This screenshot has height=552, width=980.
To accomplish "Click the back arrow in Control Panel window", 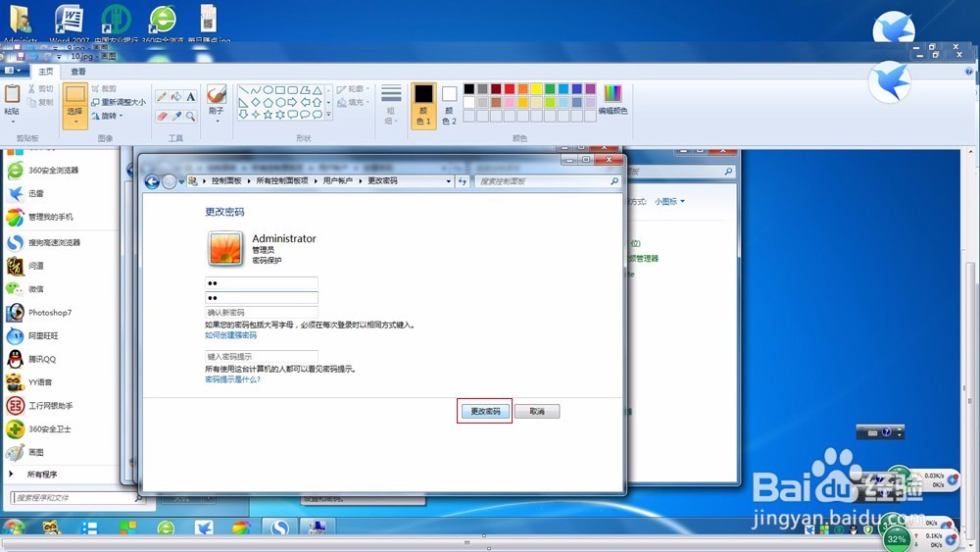I will pos(152,181).
